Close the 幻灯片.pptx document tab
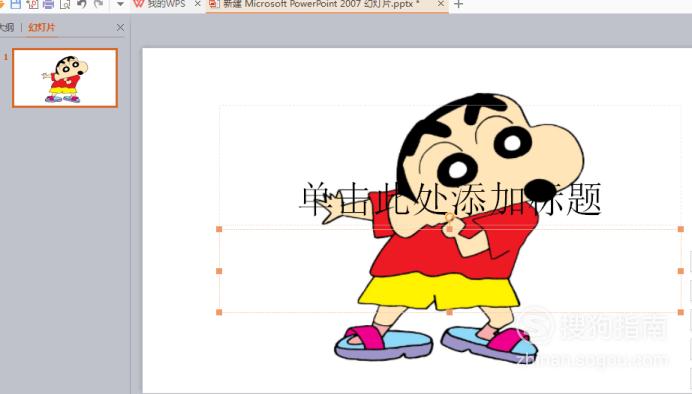The height and width of the screenshot is (394, 692). coord(441,4)
